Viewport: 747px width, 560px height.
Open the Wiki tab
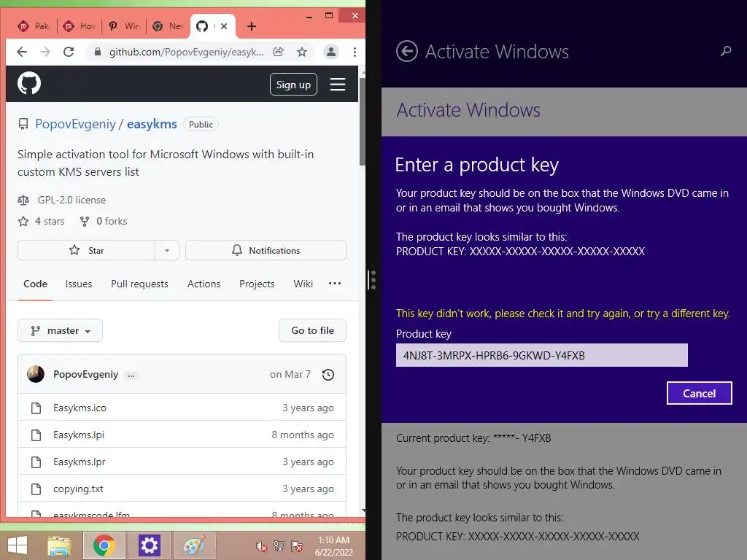303,284
